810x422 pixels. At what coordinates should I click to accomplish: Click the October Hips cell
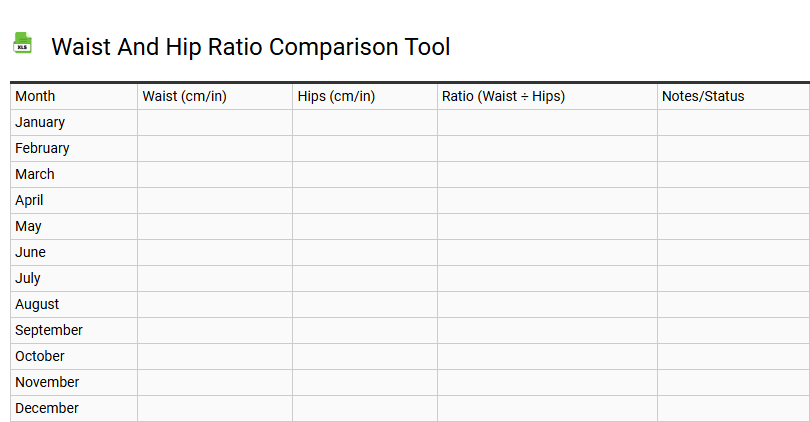coord(365,356)
